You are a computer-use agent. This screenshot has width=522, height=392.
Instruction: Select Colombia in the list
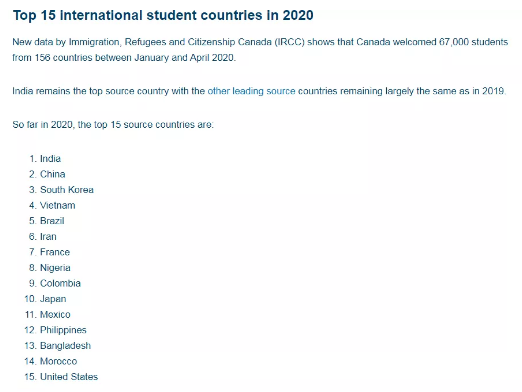[x=60, y=283]
